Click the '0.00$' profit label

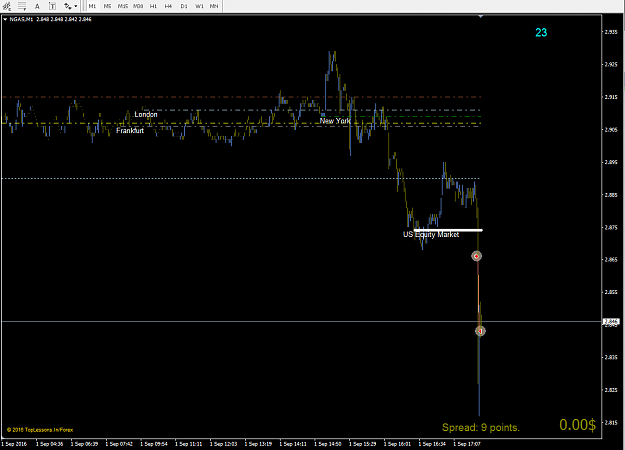click(578, 425)
